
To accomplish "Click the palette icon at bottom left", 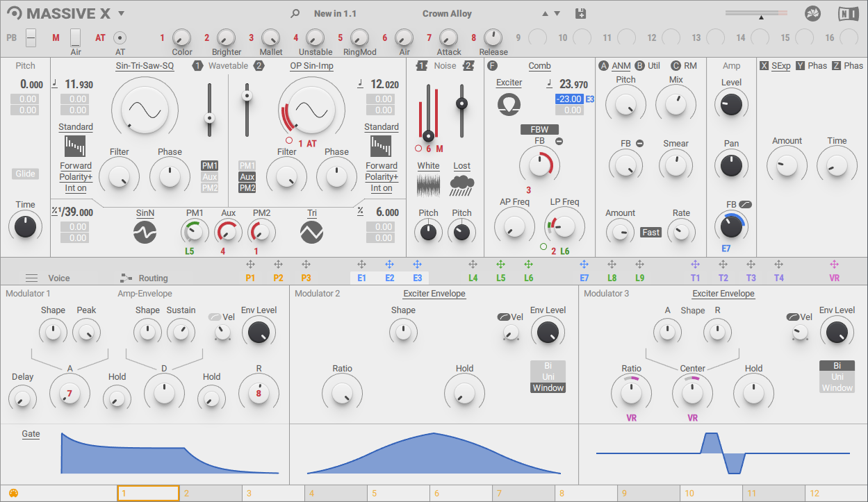I will [13, 494].
